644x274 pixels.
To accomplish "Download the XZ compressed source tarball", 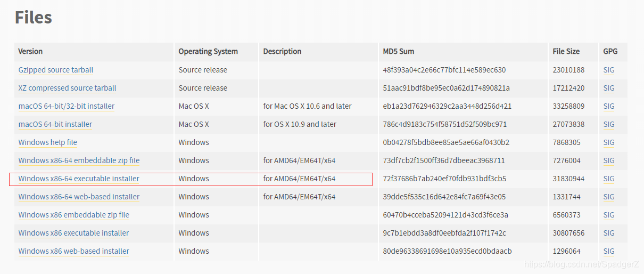I will coord(67,88).
